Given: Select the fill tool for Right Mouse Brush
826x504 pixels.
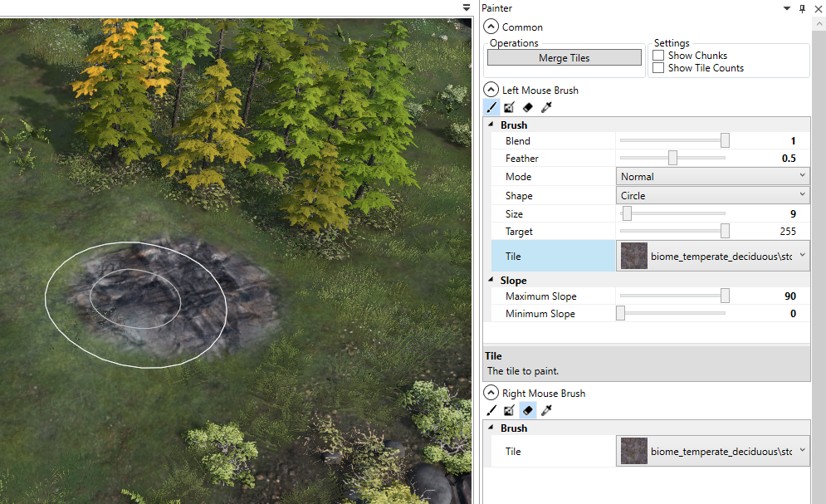Looking at the screenshot, I should pyautogui.click(x=509, y=410).
